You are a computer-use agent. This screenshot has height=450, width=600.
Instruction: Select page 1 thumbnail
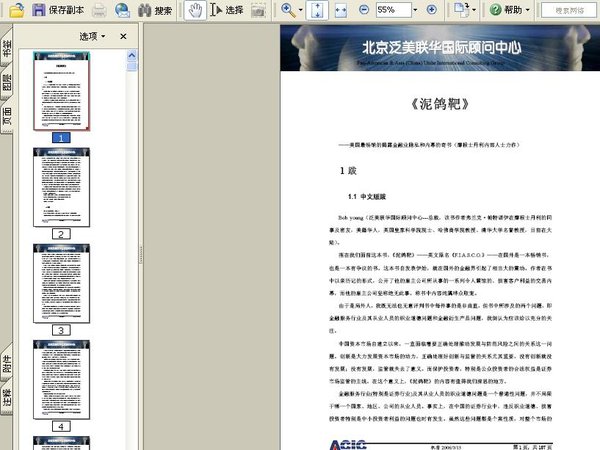(x=62, y=91)
